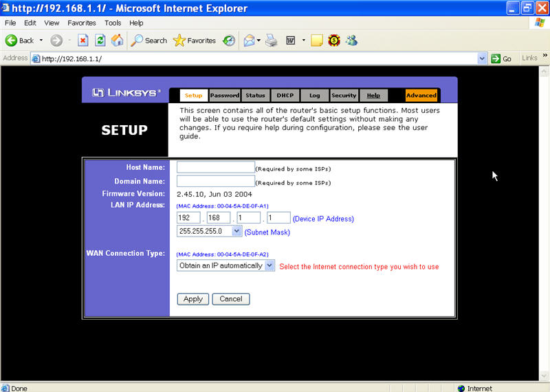Switch to the Log tab
The width and height of the screenshot is (550, 392).
(x=315, y=95)
